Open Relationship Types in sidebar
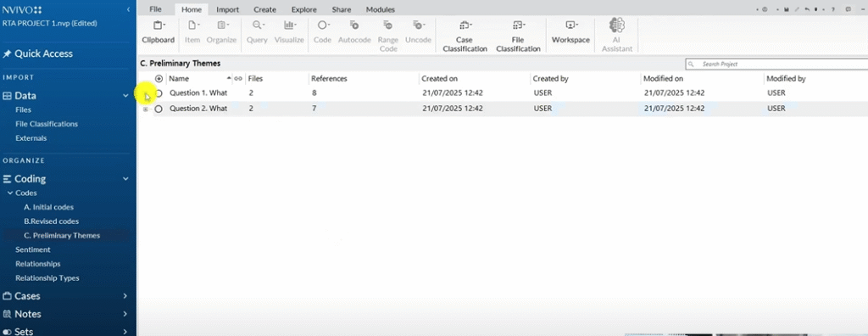 point(47,278)
